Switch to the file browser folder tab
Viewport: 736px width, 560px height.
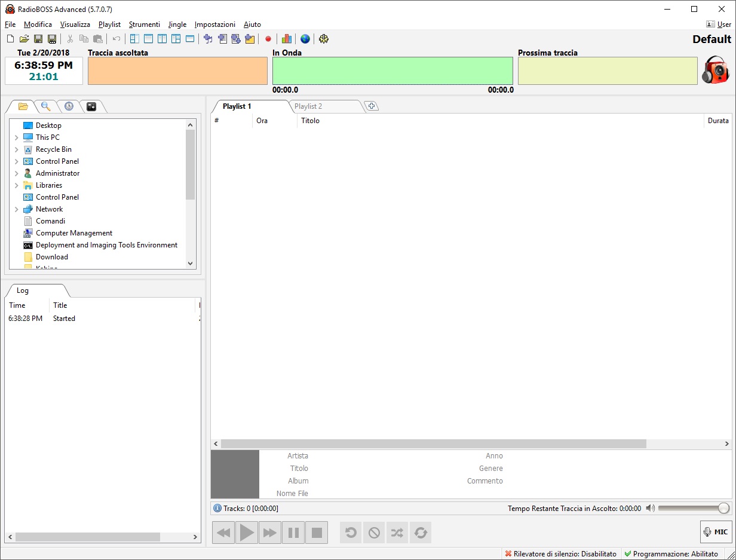23,106
